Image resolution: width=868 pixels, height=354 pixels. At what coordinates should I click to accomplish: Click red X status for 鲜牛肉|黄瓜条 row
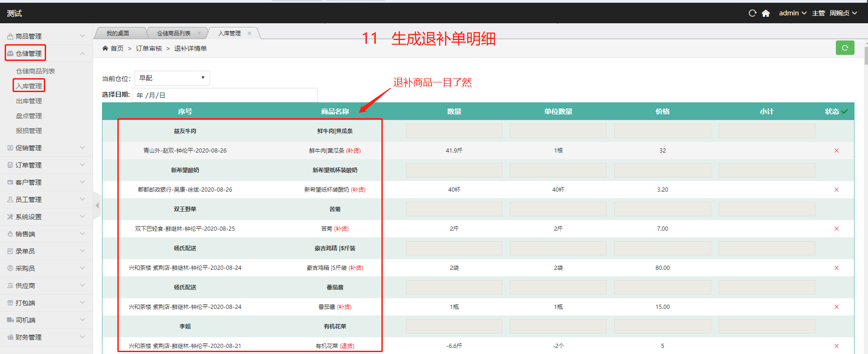[836, 151]
